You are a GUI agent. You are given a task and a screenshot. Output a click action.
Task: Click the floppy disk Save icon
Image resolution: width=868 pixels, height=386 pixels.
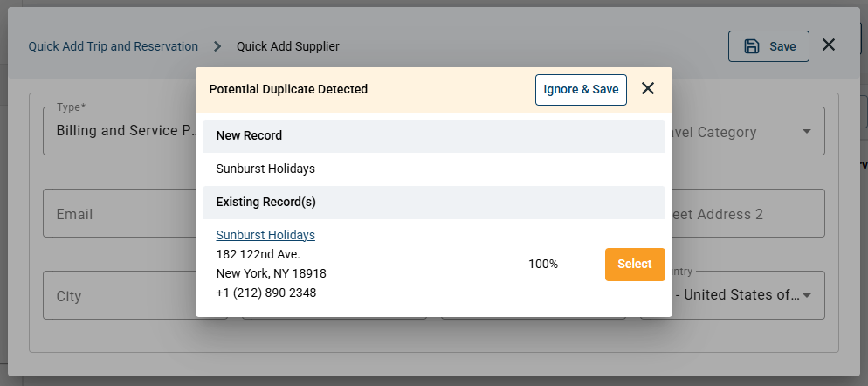[751, 46]
